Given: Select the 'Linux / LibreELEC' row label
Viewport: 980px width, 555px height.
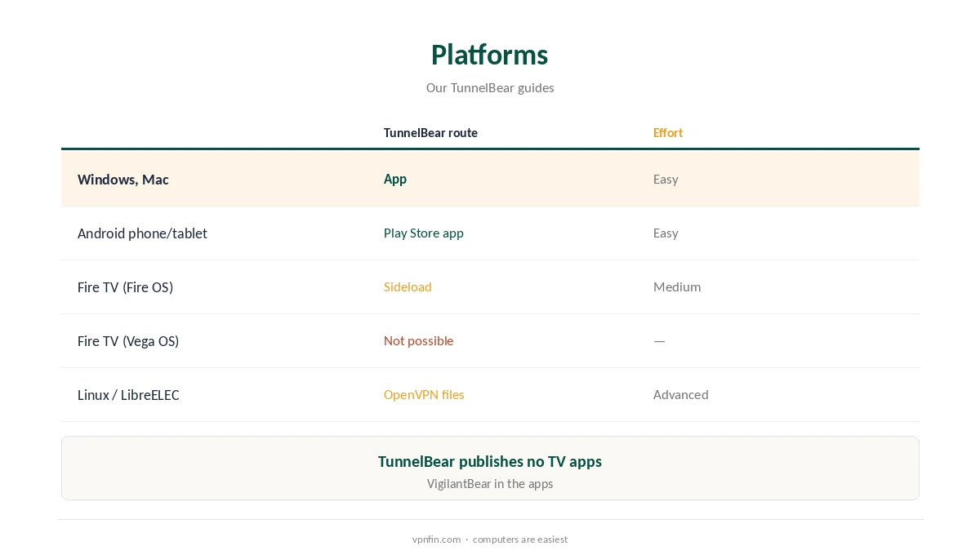Looking at the screenshot, I should click(x=128, y=395).
